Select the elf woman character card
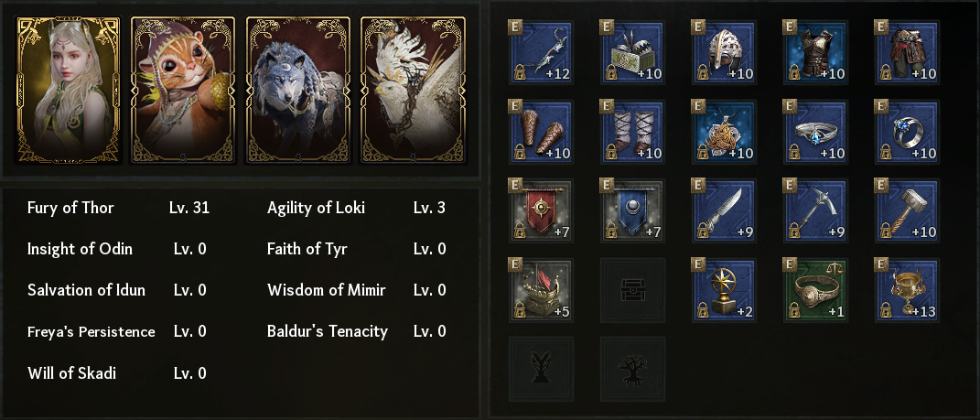The width and height of the screenshot is (980, 420). [x=69, y=91]
